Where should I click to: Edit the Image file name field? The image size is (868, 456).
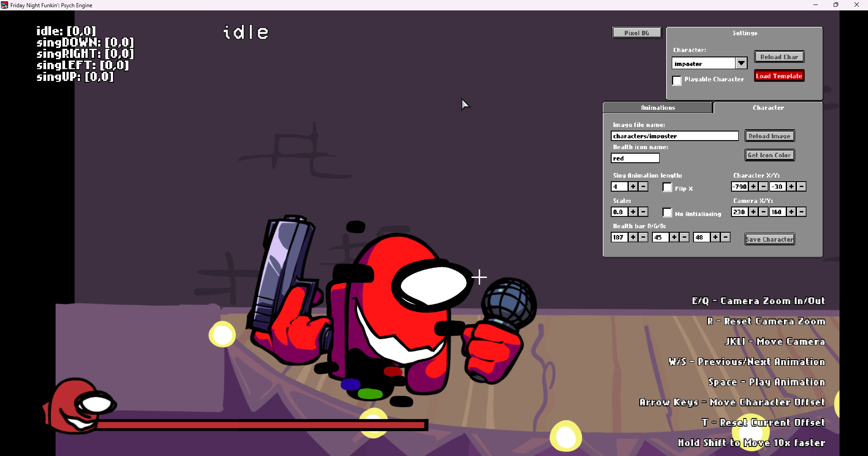(x=674, y=136)
